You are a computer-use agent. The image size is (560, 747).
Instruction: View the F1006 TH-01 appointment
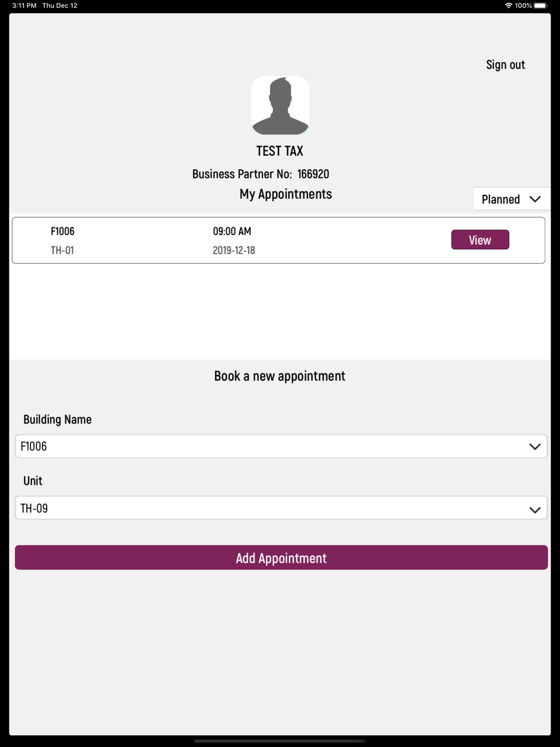[480, 240]
